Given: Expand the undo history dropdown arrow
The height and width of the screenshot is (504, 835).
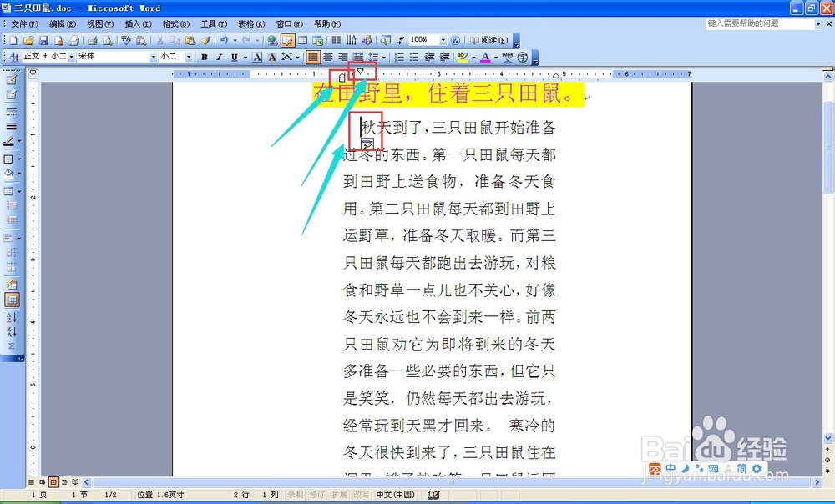Looking at the screenshot, I should coord(235,40).
